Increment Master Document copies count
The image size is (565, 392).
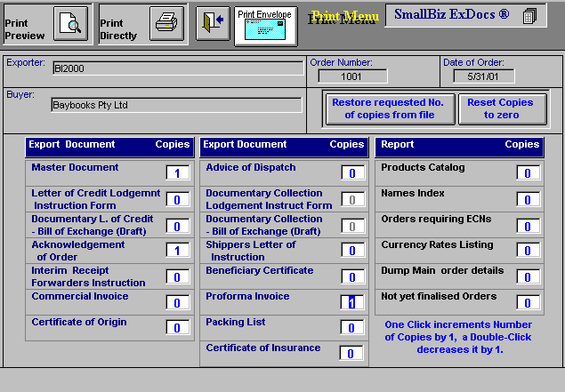[x=177, y=173]
